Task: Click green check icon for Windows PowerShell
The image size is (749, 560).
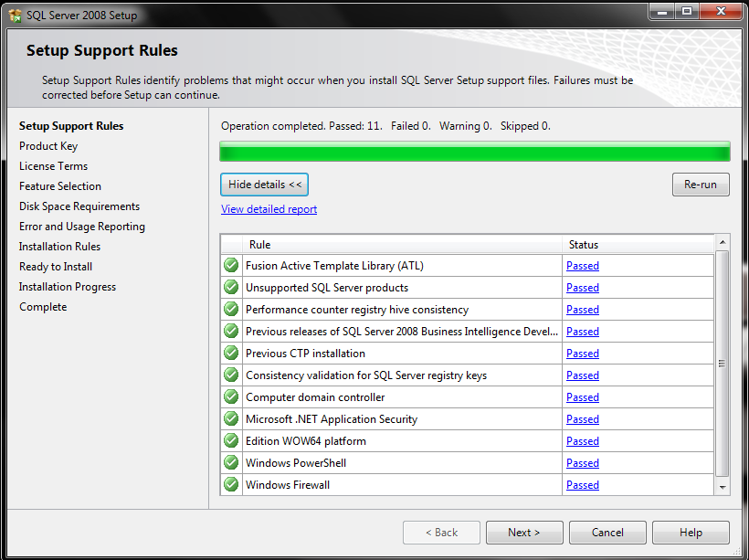Action: click(x=231, y=462)
